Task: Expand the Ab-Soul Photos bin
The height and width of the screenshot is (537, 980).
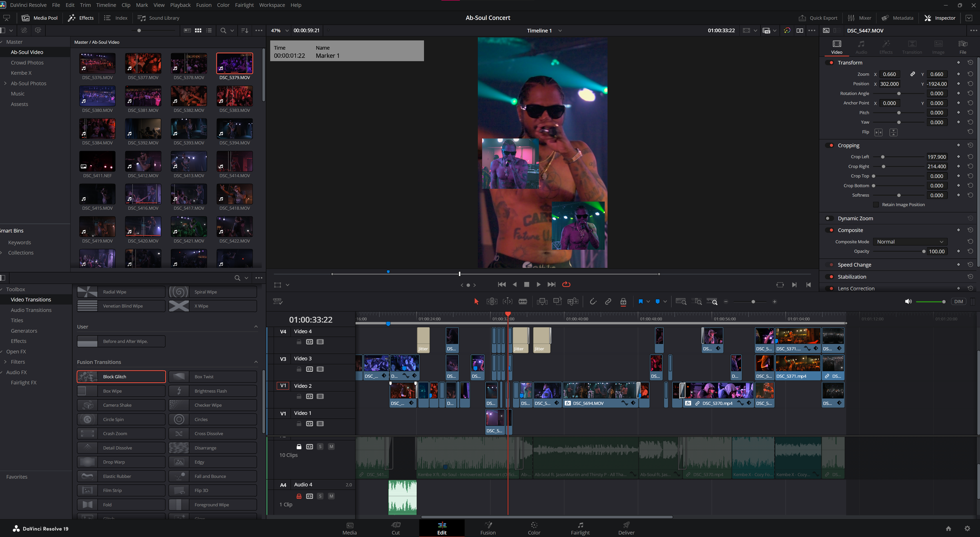Action: click(5, 83)
